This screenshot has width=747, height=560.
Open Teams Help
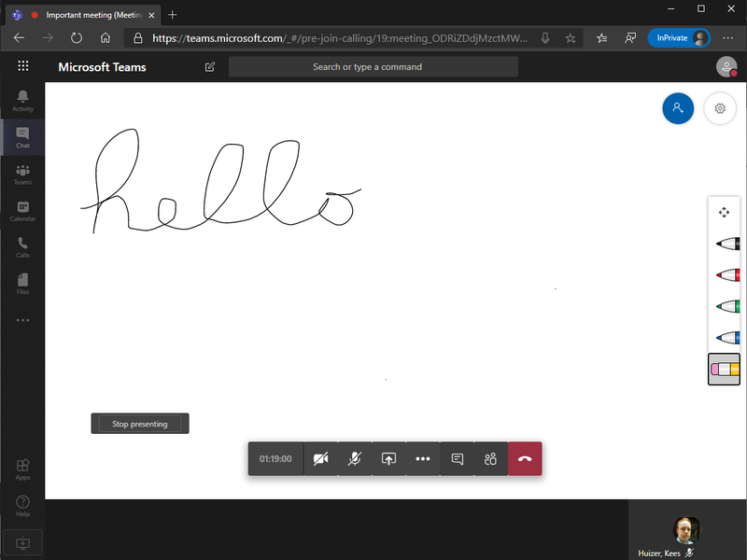[x=22, y=506]
